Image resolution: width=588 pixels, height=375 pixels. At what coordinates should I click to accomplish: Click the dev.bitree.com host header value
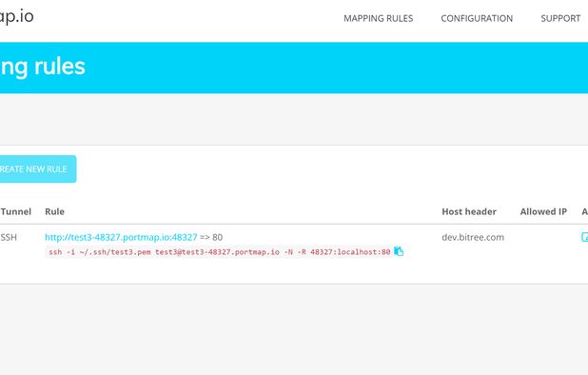473,237
